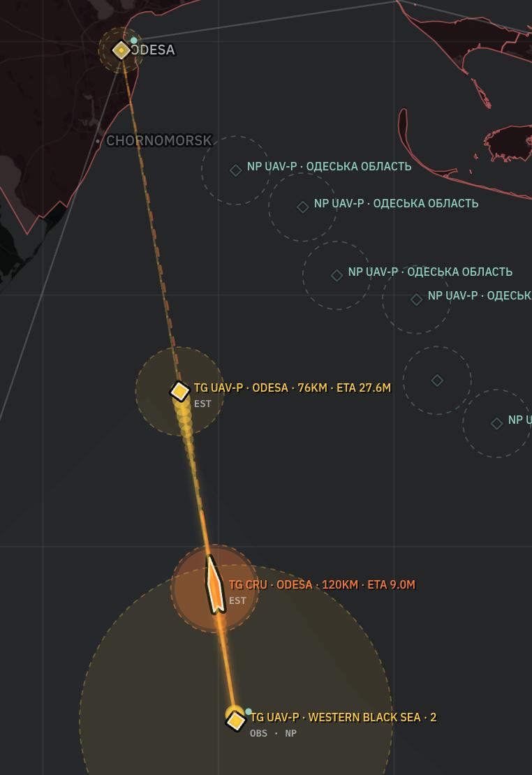Screen dimensions: 532x775
Task: Click the cyan dot near Western Black Sea marker
Action: tap(249, 711)
